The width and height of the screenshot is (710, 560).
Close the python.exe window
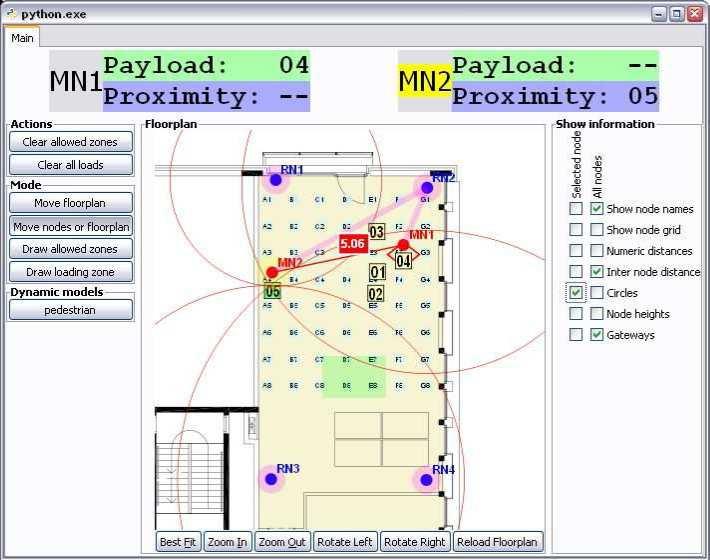coord(694,14)
